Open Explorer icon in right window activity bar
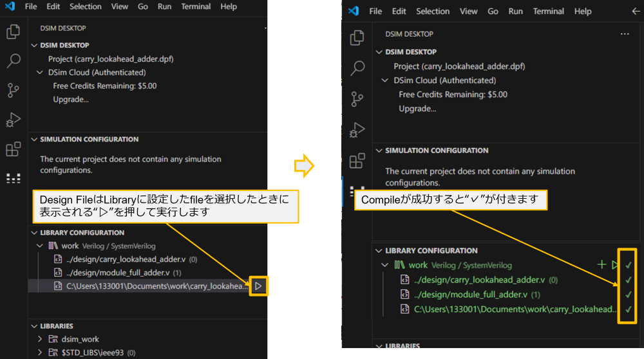 pos(357,38)
